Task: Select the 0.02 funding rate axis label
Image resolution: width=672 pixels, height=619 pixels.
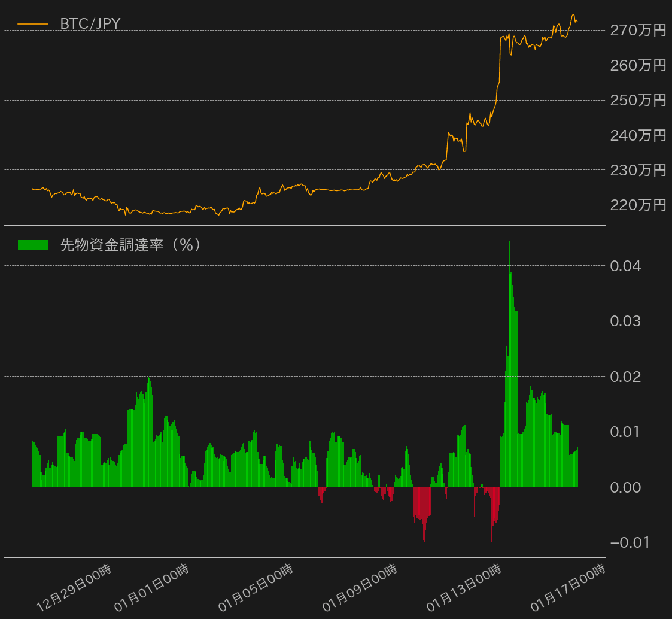Action: 625,377
